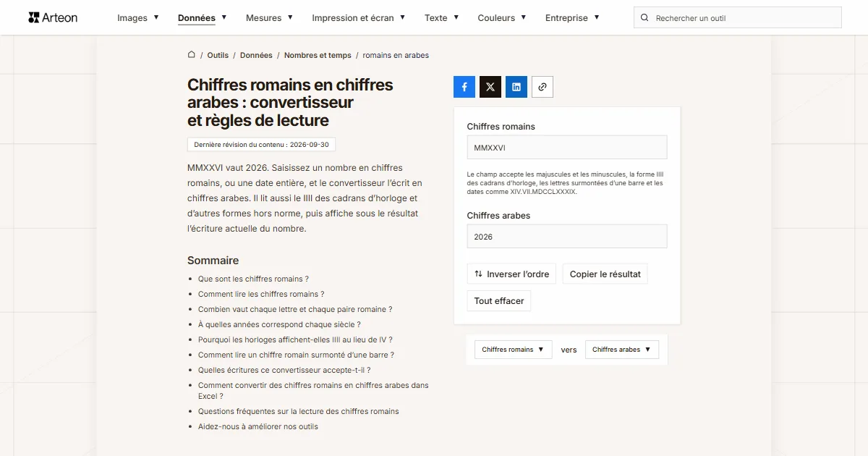Open Aidez-nous à améliorer nos outils
This screenshot has width=868, height=456.
coord(258,426)
